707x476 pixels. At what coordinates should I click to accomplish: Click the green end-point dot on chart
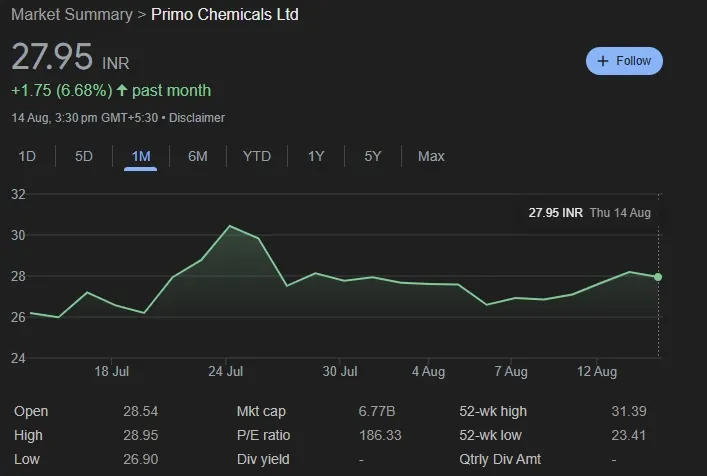pyautogui.click(x=657, y=277)
